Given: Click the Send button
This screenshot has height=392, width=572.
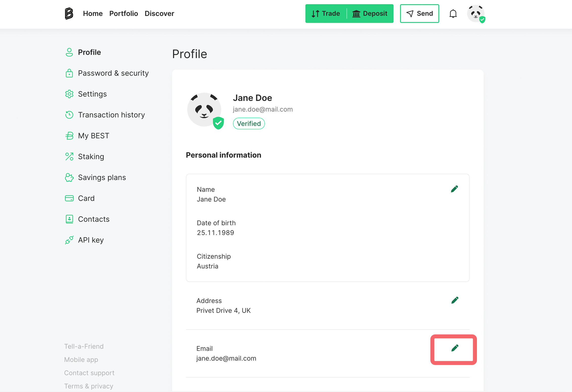Looking at the screenshot, I should (x=419, y=14).
